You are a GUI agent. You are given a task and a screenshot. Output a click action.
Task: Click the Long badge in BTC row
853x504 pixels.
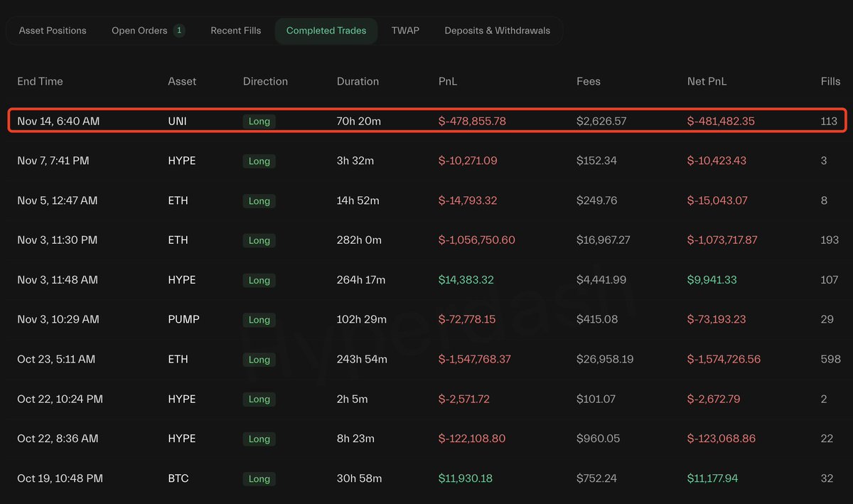coord(259,479)
